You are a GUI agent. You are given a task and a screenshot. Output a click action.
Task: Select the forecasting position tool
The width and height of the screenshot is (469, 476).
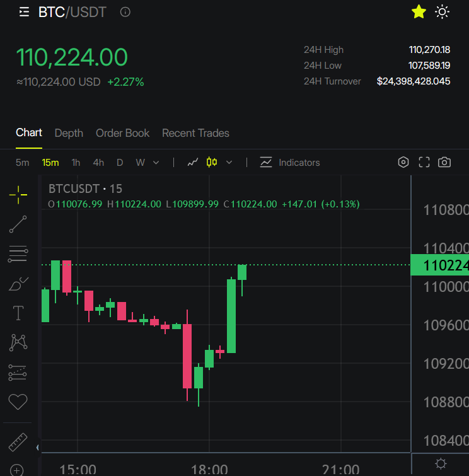click(x=18, y=373)
